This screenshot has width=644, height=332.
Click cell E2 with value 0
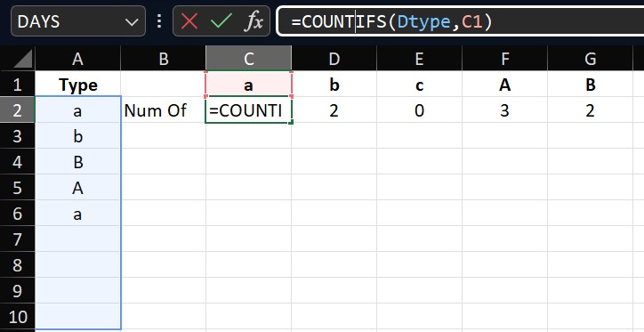(419, 110)
